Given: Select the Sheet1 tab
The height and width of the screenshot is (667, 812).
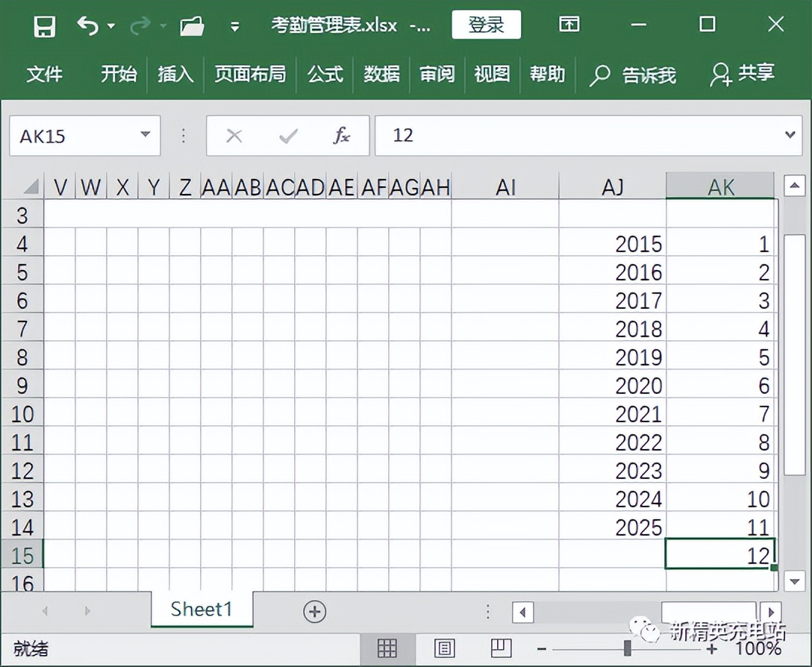Looking at the screenshot, I should tap(201, 610).
